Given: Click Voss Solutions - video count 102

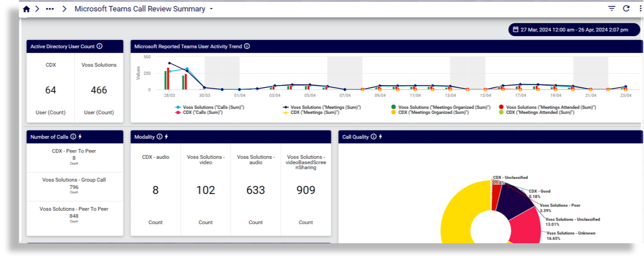Looking at the screenshot, I should click(206, 190).
